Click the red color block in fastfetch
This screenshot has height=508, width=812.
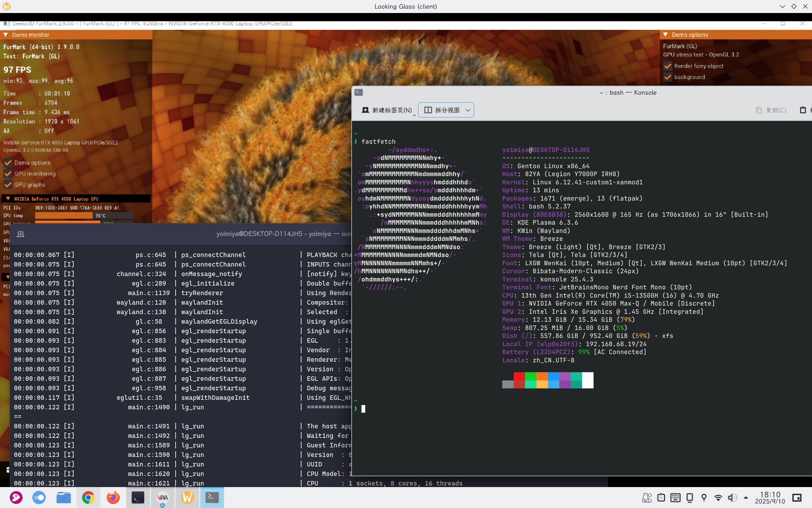click(519, 376)
